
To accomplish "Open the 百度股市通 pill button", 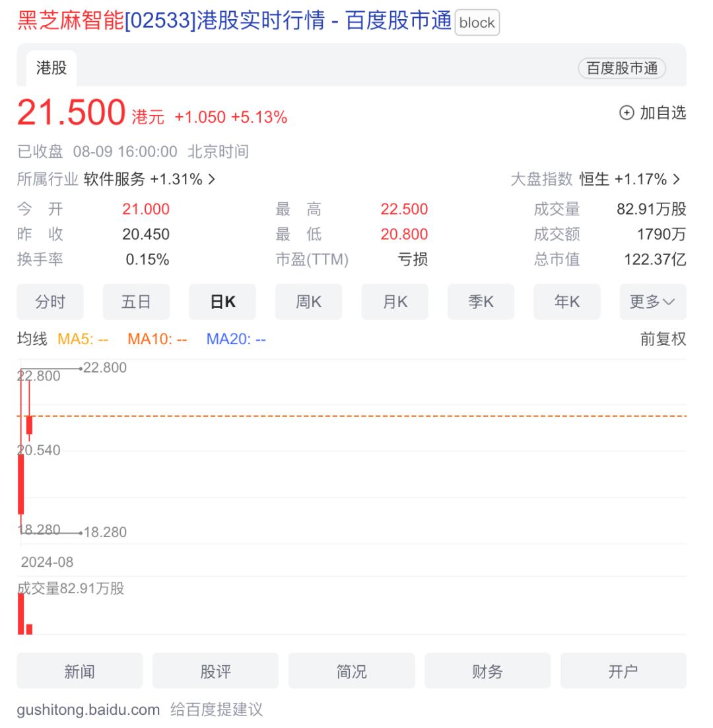I will (622, 68).
